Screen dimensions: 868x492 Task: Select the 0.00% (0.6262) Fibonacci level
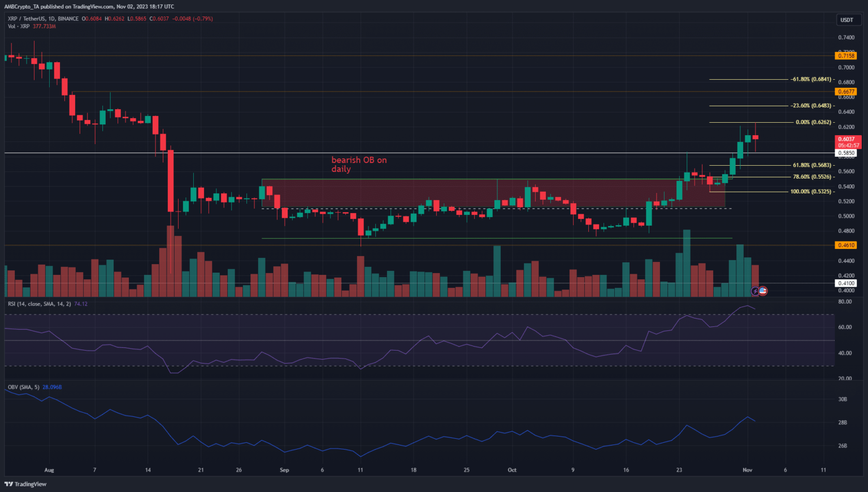813,122
